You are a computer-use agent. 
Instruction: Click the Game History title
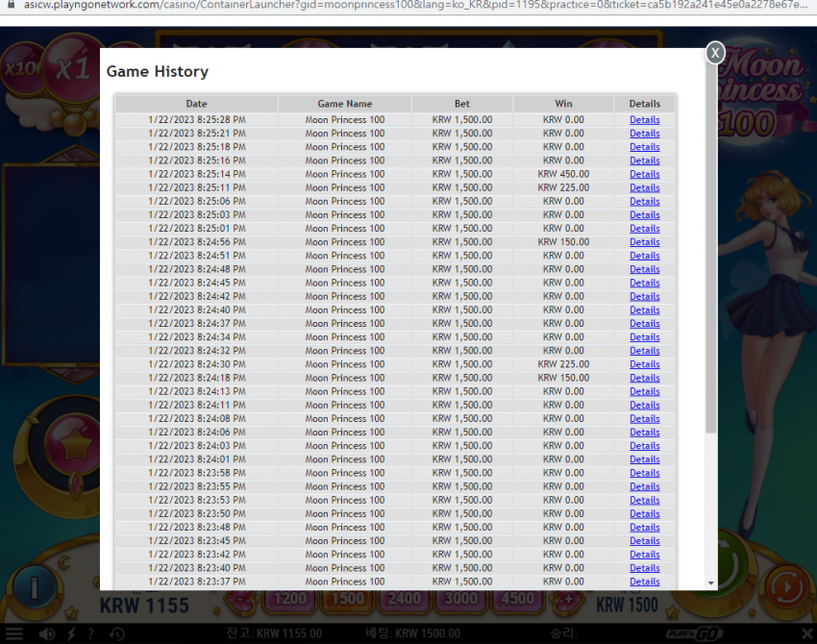[x=158, y=71]
